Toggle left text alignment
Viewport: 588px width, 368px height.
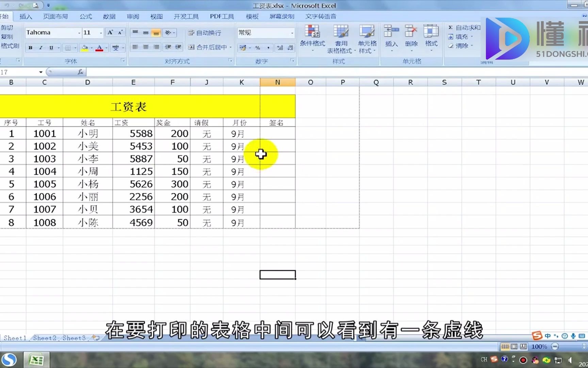(x=135, y=47)
